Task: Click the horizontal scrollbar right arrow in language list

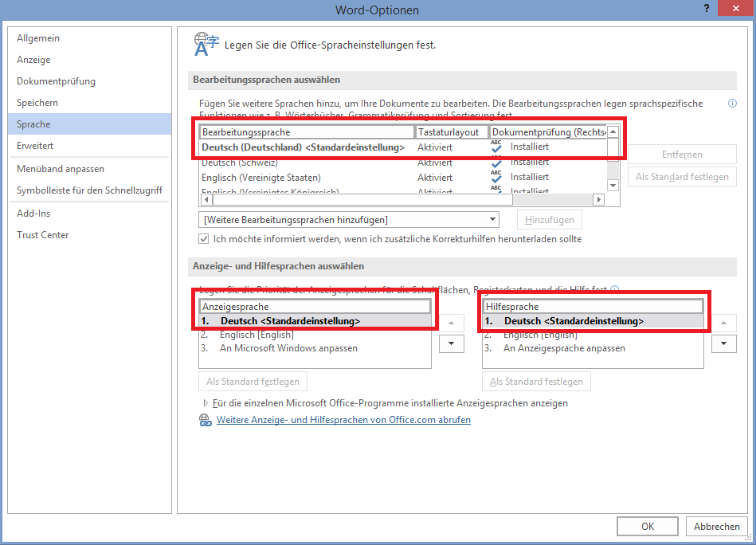Action: pyautogui.click(x=599, y=199)
